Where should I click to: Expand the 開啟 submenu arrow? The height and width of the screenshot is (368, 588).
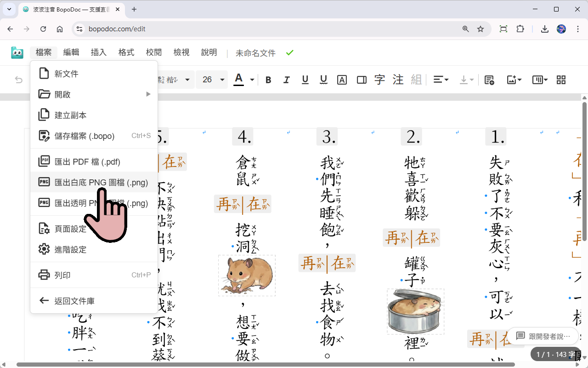pyautogui.click(x=148, y=94)
